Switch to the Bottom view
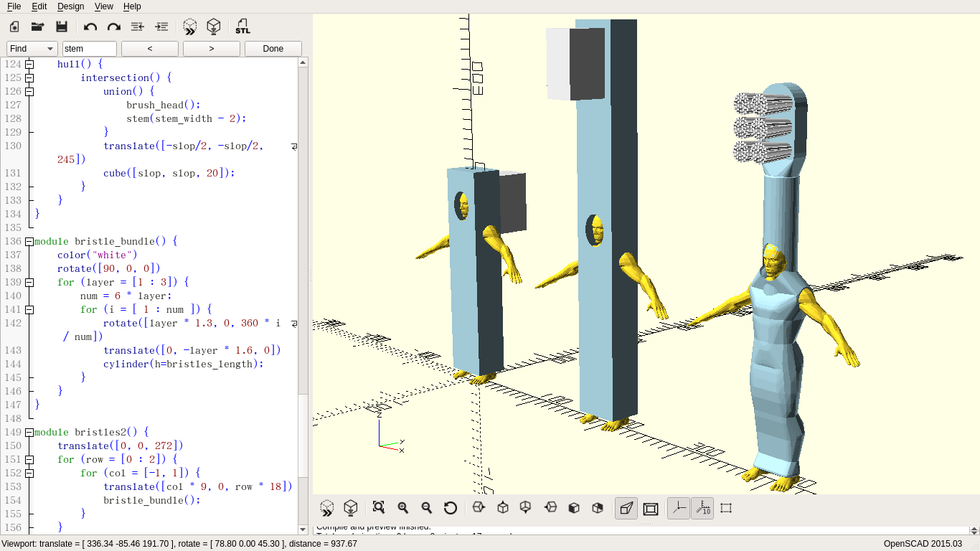 click(x=526, y=508)
